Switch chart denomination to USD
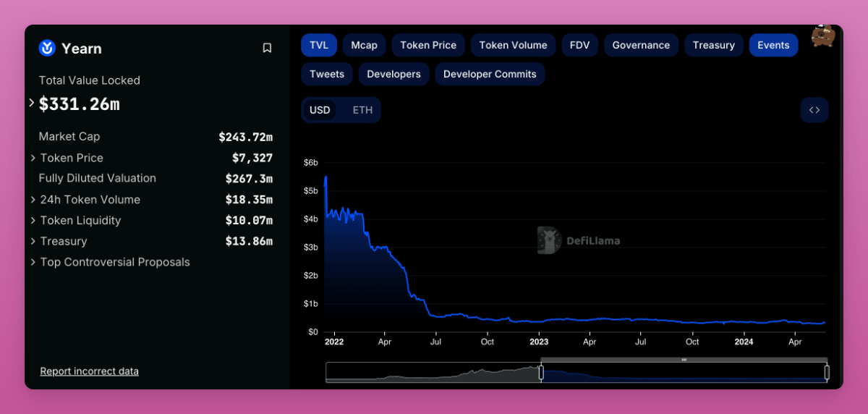This screenshot has width=868, height=414. pos(320,110)
